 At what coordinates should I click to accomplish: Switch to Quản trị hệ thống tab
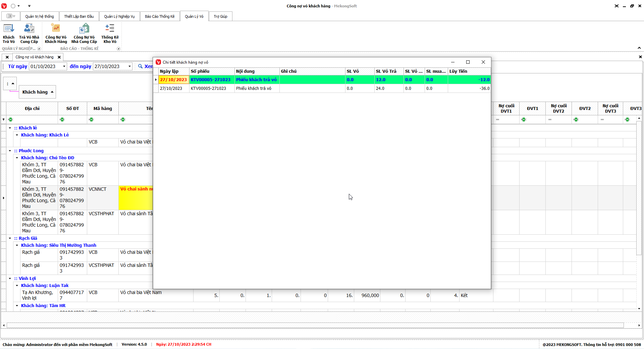click(x=40, y=16)
